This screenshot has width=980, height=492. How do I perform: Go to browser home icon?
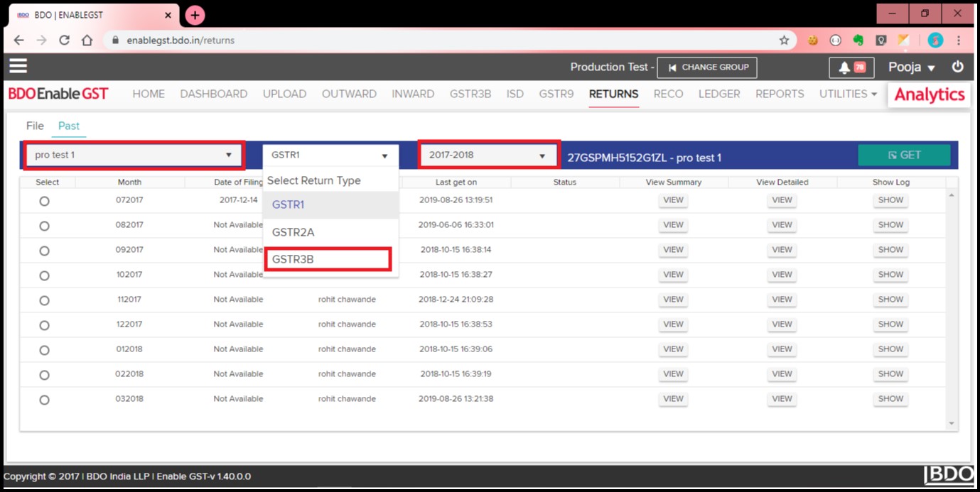(x=87, y=40)
